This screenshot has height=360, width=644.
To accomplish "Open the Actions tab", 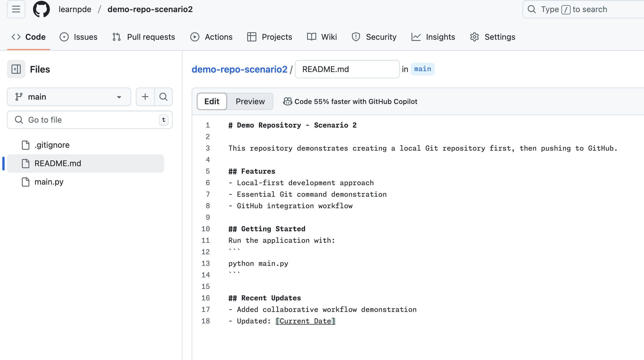I will [212, 37].
